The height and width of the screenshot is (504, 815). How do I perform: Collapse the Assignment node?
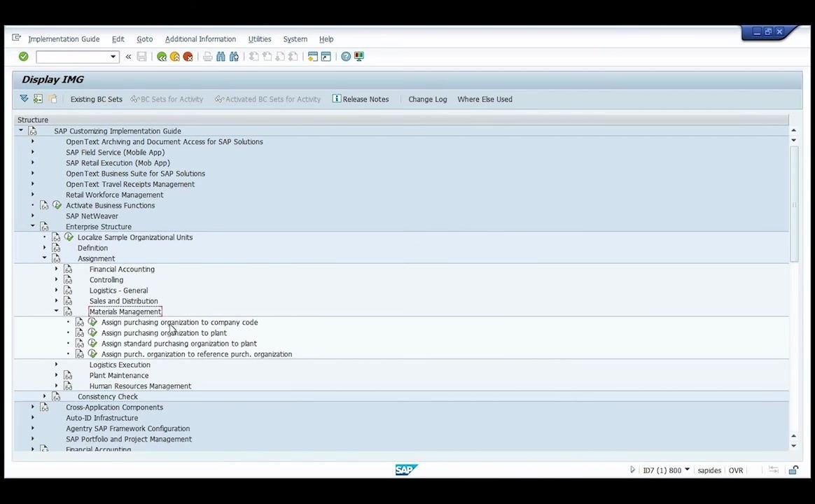click(x=44, y=258)
